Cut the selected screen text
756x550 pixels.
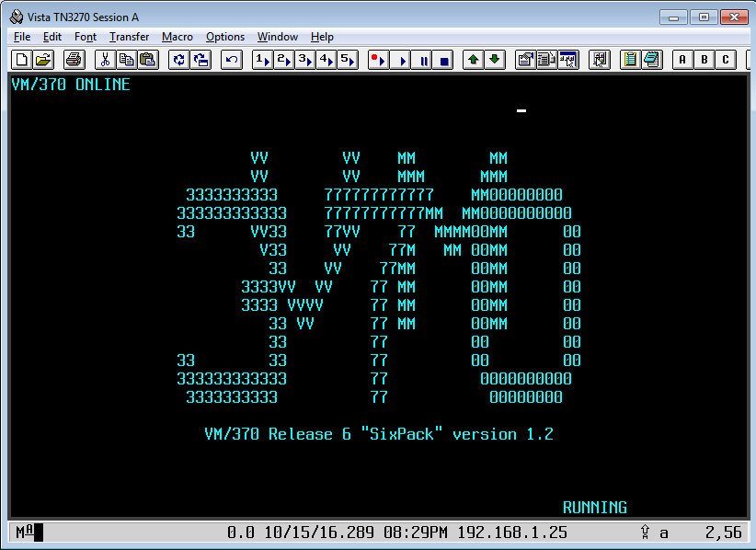(x=104, y=59)
